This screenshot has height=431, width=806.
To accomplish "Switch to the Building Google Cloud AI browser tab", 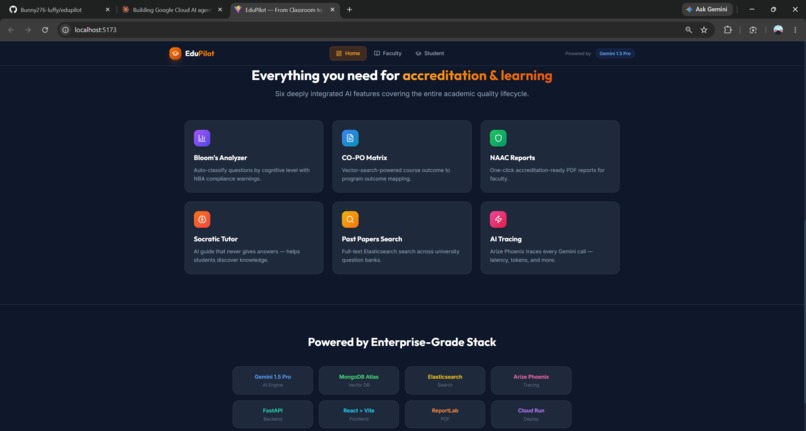I will pos(172,10).
